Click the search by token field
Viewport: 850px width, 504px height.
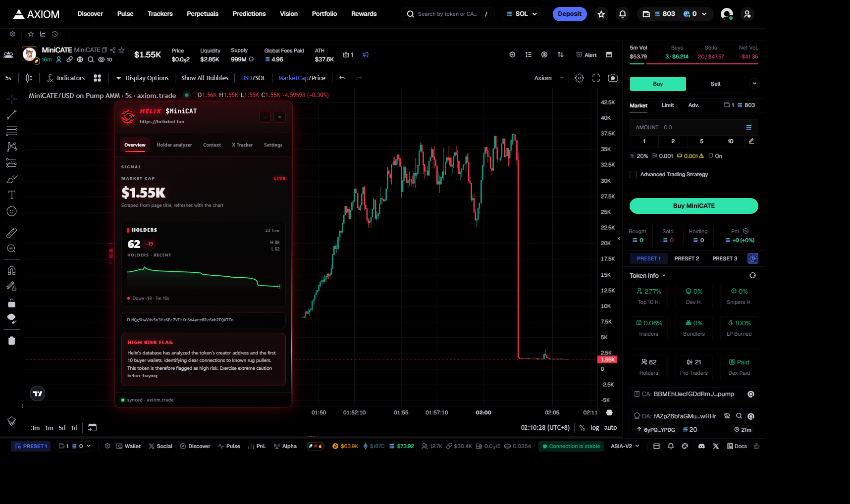tap(448, 14)
